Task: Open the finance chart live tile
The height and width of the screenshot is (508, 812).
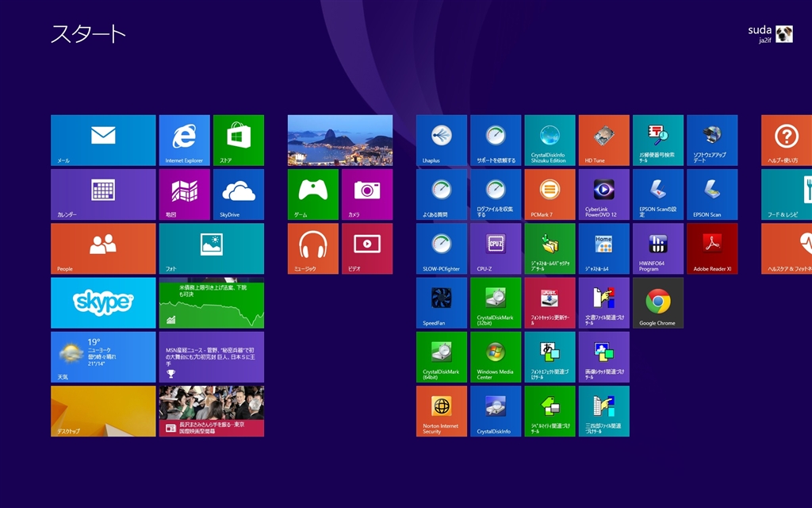Action: 211,302
